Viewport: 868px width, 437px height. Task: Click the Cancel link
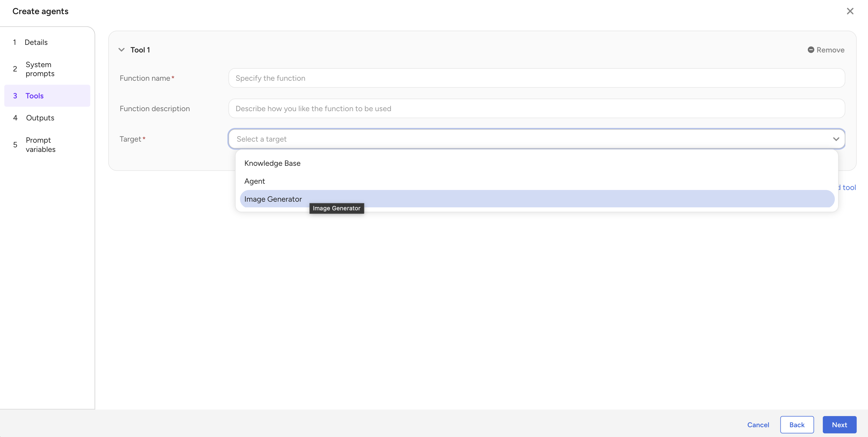point(758,424)
